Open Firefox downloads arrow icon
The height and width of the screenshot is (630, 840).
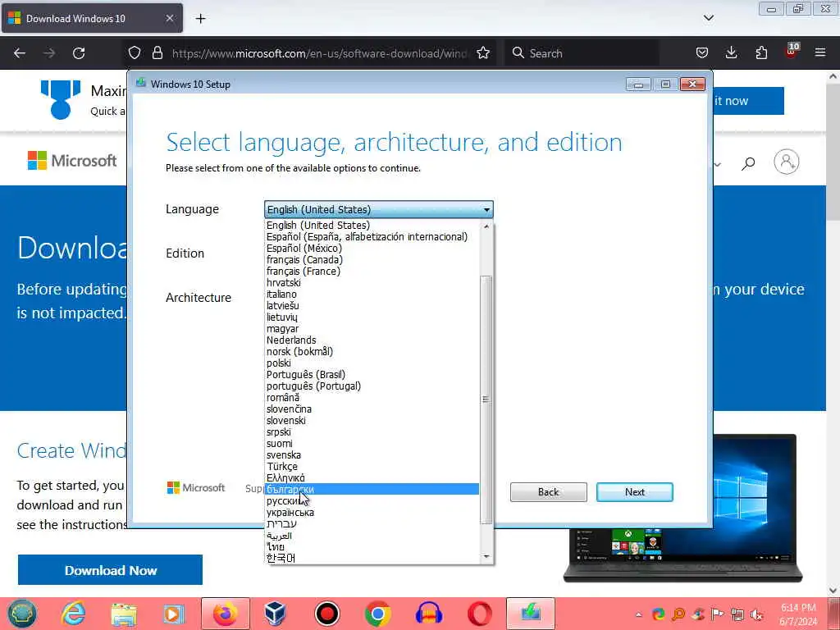(x=731, y=53)
